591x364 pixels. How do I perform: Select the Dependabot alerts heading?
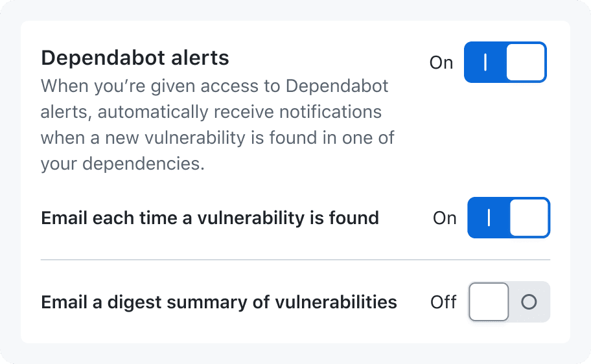coord(135,58)
